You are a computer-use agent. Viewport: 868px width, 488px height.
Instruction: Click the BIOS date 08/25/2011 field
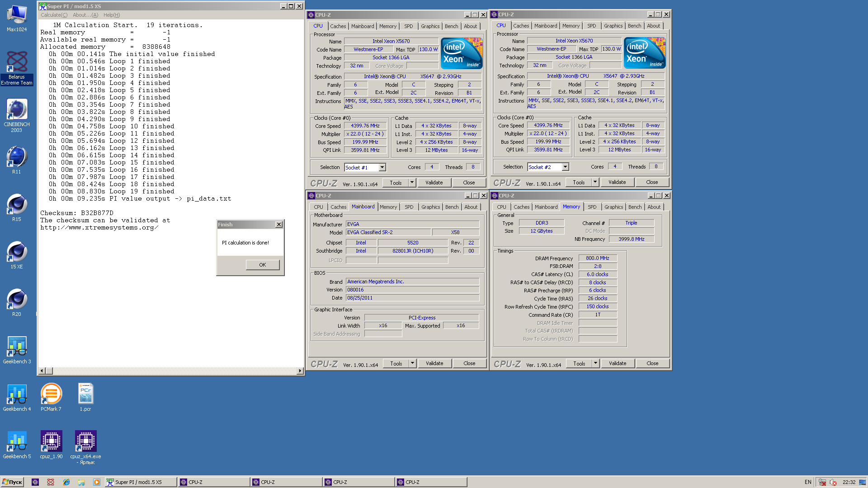click(x=412, y=298)
